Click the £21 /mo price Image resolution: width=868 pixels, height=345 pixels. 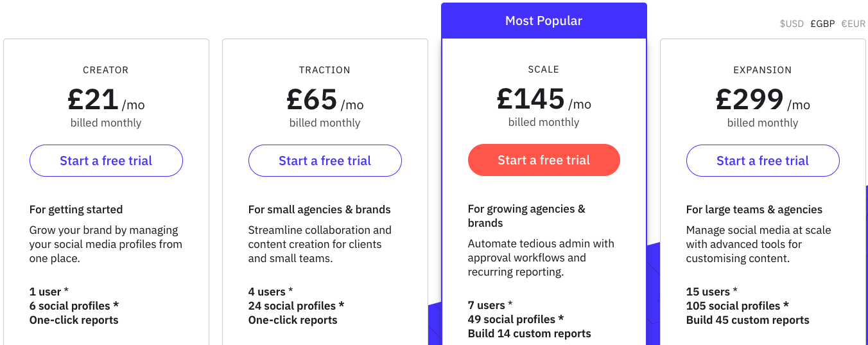click(x=106, y=100)
